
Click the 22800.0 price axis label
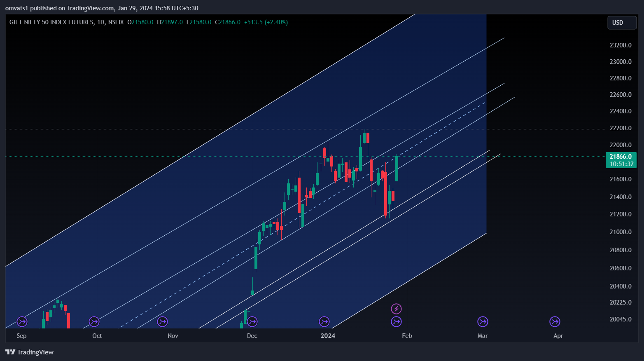[621, 78]
